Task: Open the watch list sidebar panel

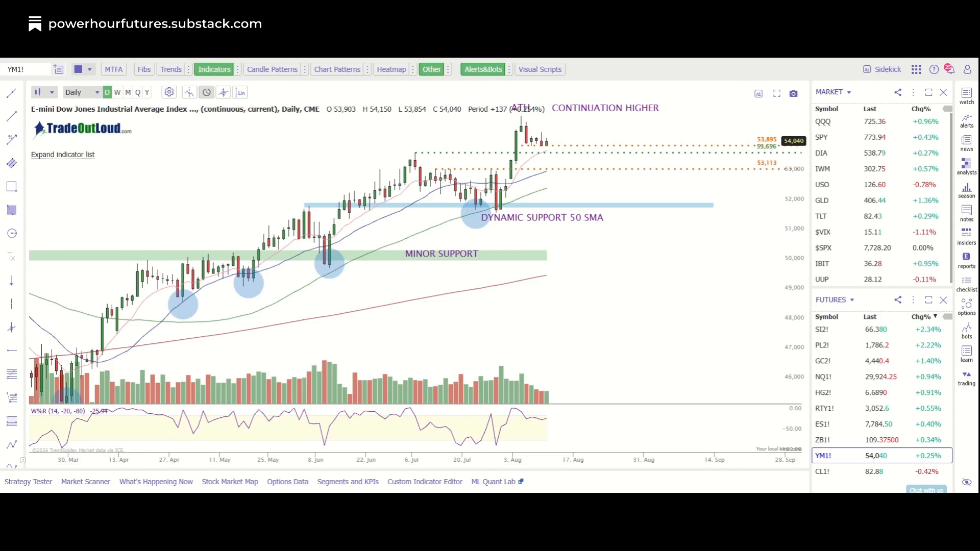Action: pyautogui.click(x=967, y=96)
